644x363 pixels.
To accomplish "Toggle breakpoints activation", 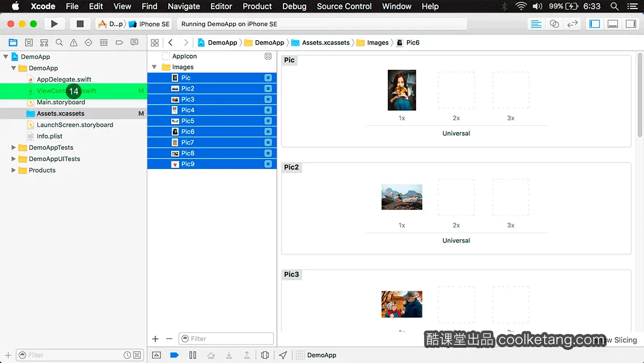I will 174,355.
